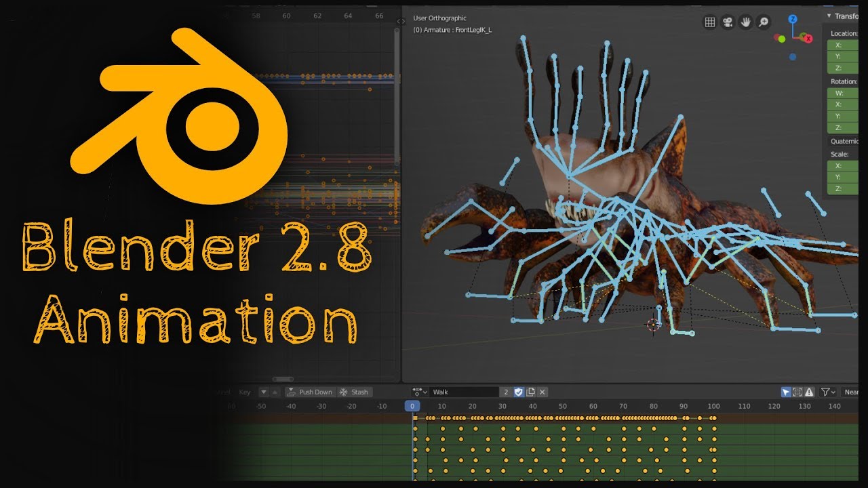This screenshot has width=868, height=488.
Task: Click the red X axis on the gizmo
Action: pyautogui.click(x=808, y=39)
